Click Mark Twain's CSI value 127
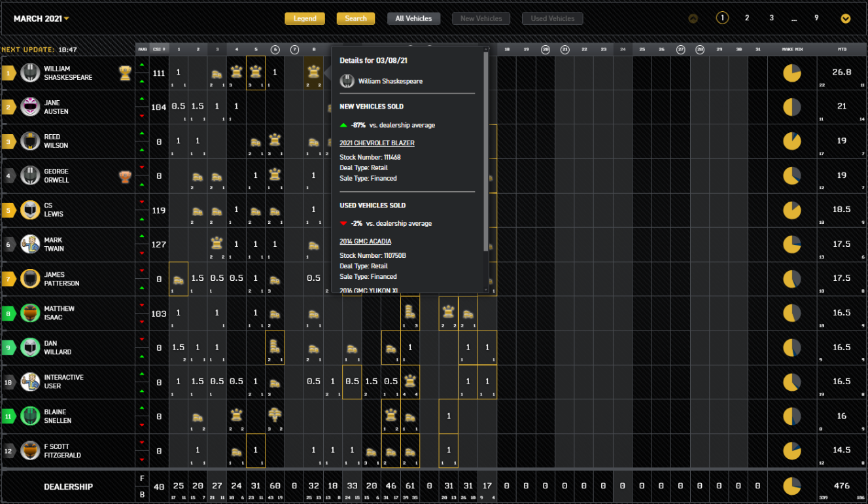 tap(158, 244)
